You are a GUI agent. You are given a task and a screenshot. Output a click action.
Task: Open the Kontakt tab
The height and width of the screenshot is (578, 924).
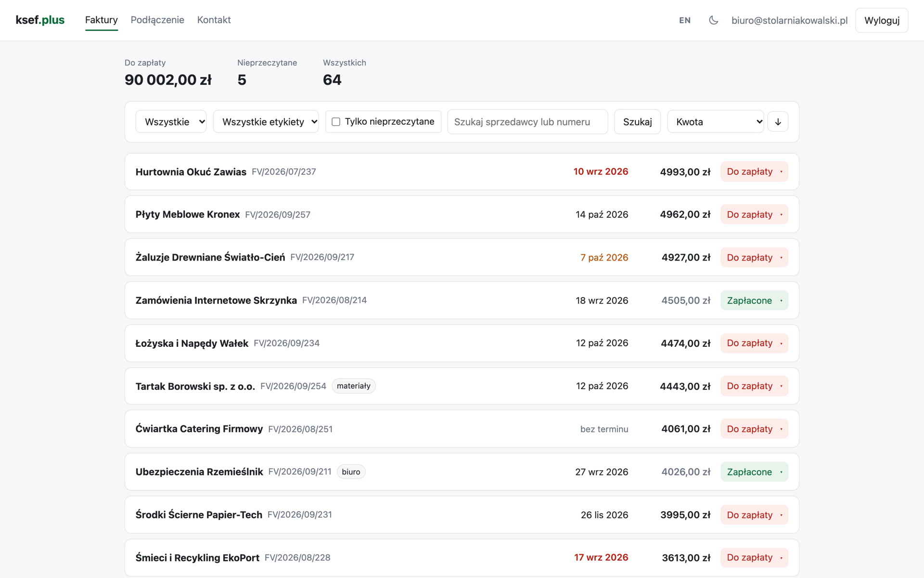[214, 20]
